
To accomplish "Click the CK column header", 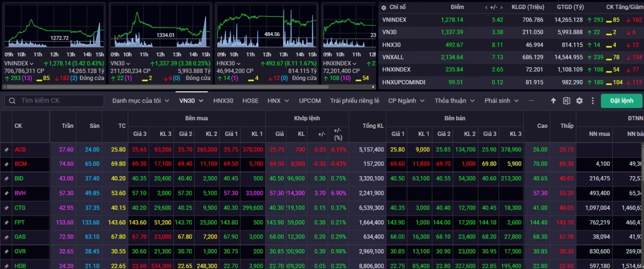I will [x=18, y=126].
